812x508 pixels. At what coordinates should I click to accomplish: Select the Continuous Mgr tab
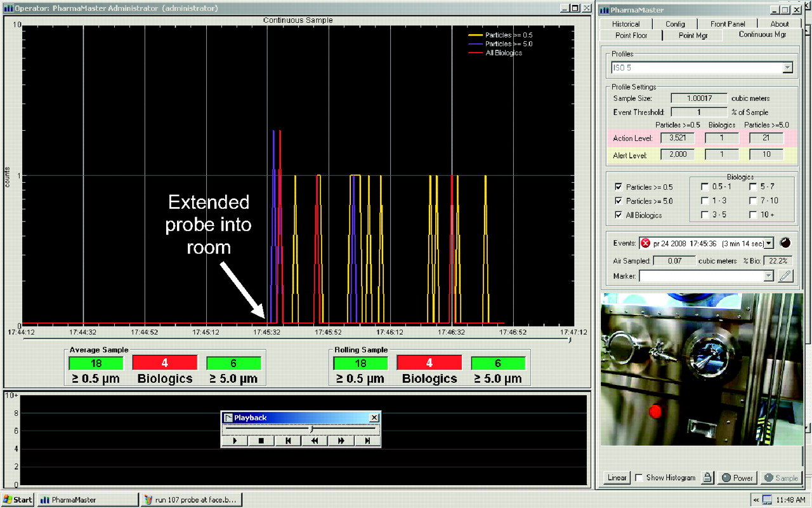pos(762,35)
